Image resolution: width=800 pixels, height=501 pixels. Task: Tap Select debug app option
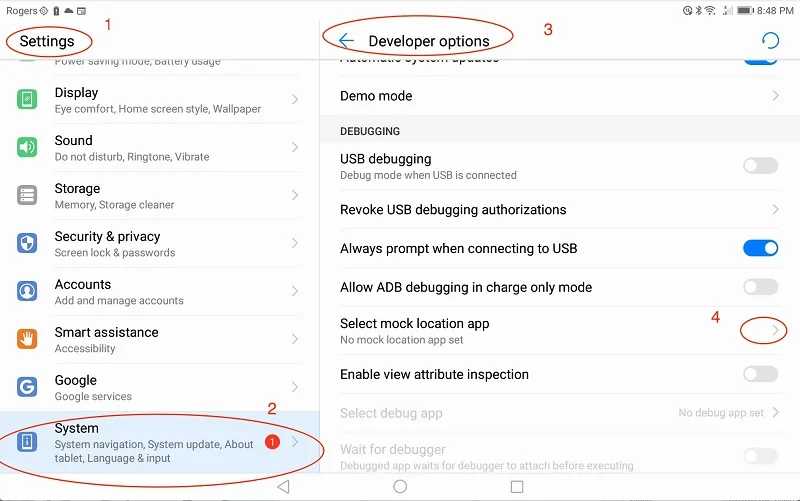tap(560, 413)
